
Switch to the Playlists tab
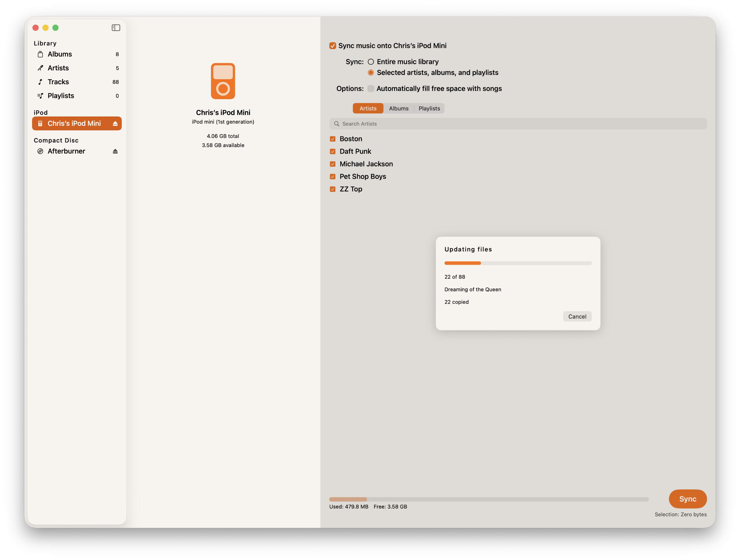pos(429,108)
